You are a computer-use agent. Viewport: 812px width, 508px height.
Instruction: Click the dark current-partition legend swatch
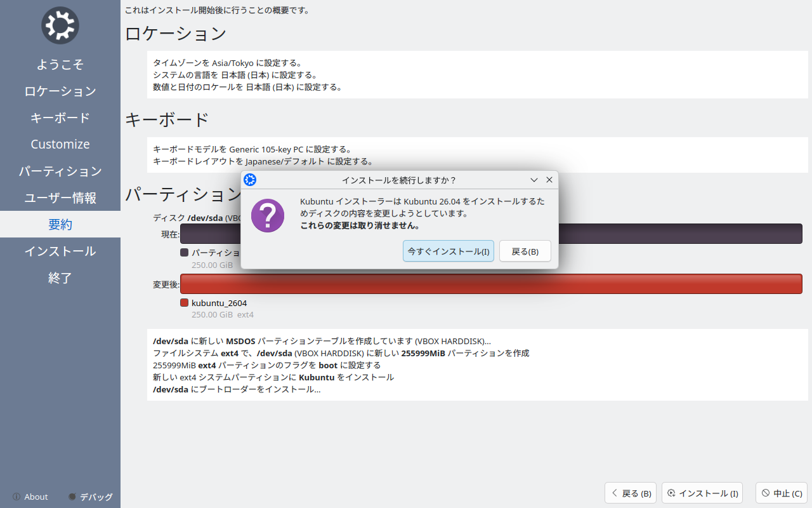point(185,252)
